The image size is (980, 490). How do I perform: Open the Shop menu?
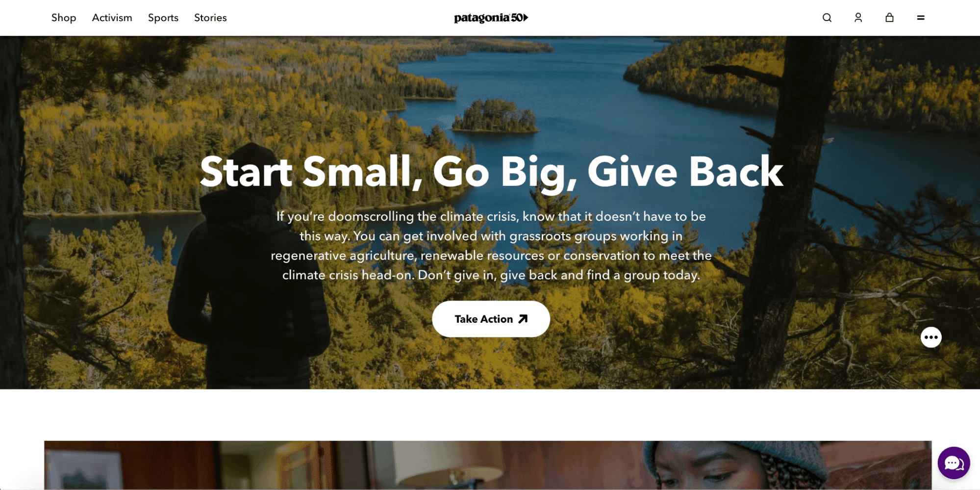(64, 18)
